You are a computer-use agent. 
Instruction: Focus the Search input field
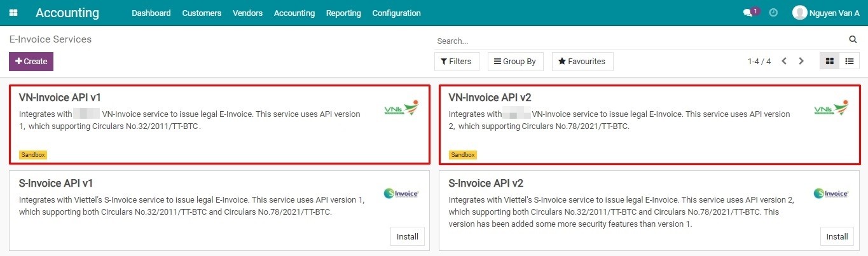click(641, 41)
